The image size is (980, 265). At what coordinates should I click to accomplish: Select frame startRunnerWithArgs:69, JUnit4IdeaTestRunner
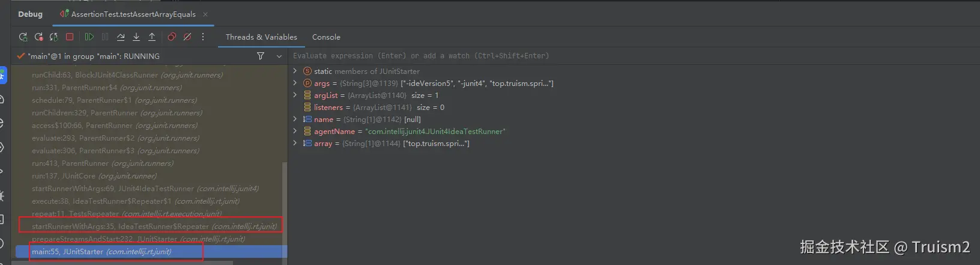pos(150,189)
